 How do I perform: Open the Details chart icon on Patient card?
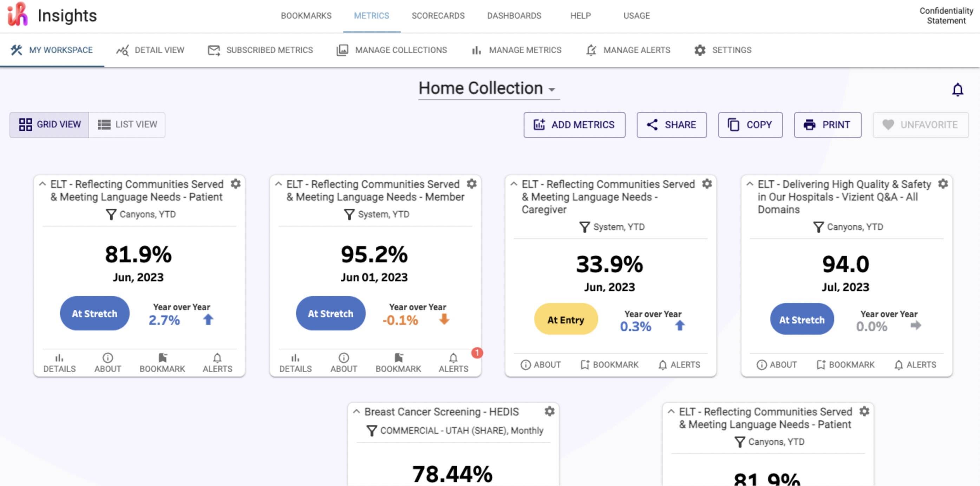tap(59, 362)
